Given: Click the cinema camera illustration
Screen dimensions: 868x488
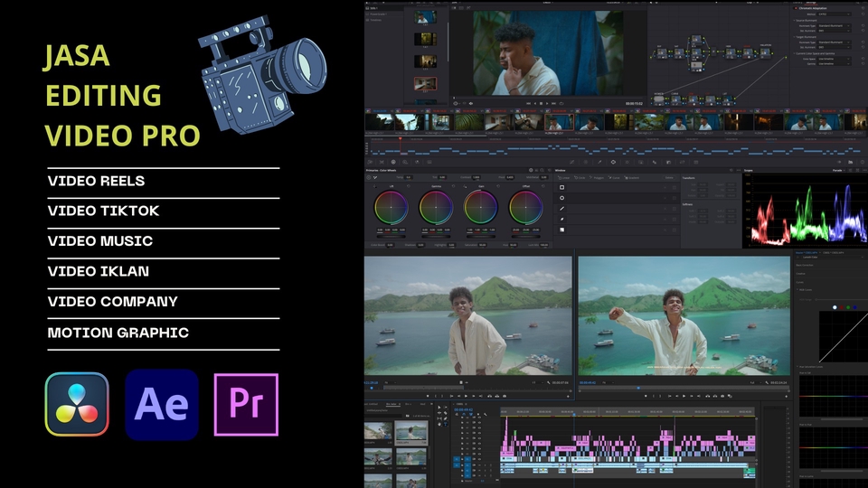Looking at the screenshot, I should tap(262, 77).
